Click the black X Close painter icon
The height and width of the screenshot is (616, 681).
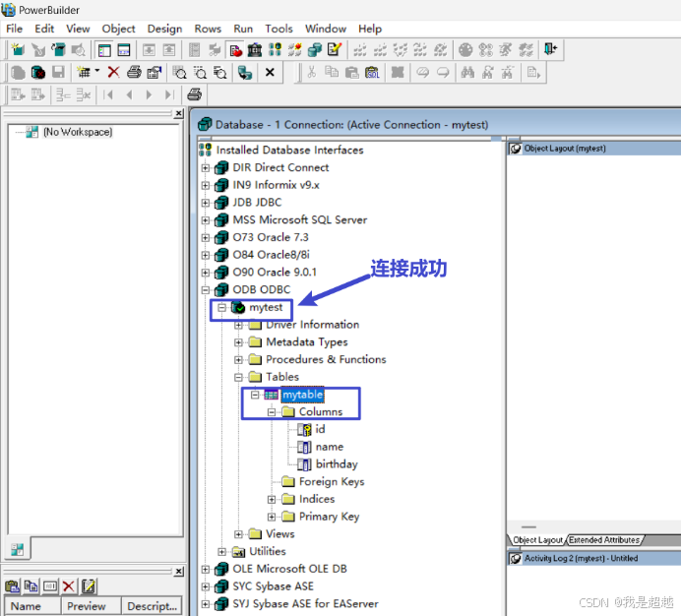(270, 72)
